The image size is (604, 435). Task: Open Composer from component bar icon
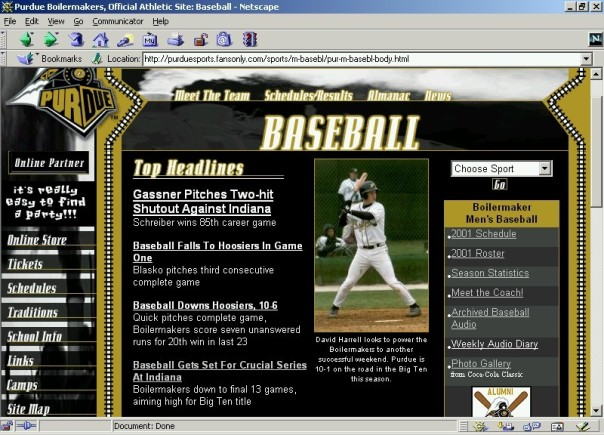click(x=583, y=426)
